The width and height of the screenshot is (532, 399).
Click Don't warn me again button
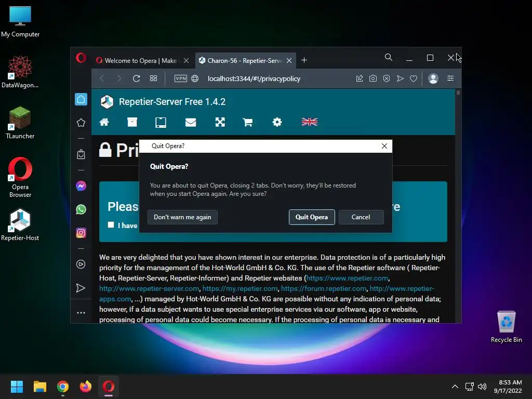(182, 217)
